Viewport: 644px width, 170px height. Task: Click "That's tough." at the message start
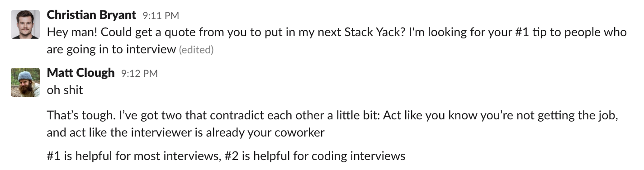coord(74,116)
